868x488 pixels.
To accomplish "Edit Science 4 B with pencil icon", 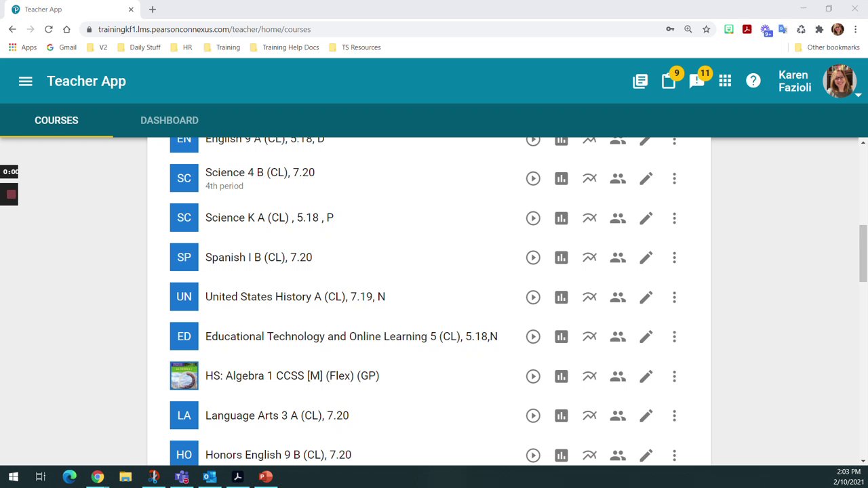I will click(646, 178).
